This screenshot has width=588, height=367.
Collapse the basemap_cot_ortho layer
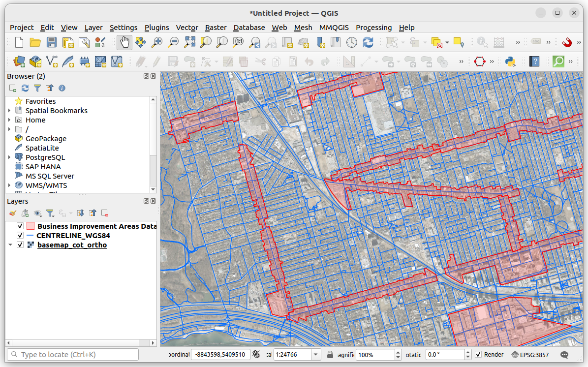[x=9, y=245]
